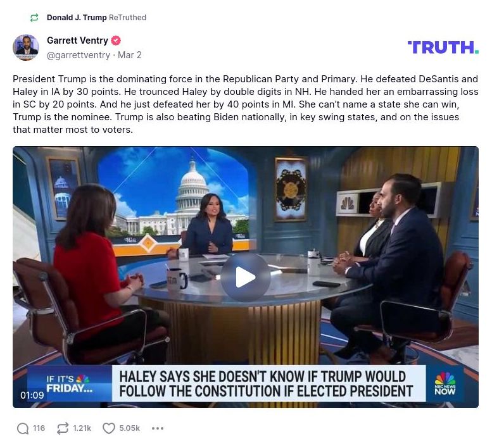Open the Mar 2 post timestamp
Screen dimensions: 492x448
coord(130,55)
